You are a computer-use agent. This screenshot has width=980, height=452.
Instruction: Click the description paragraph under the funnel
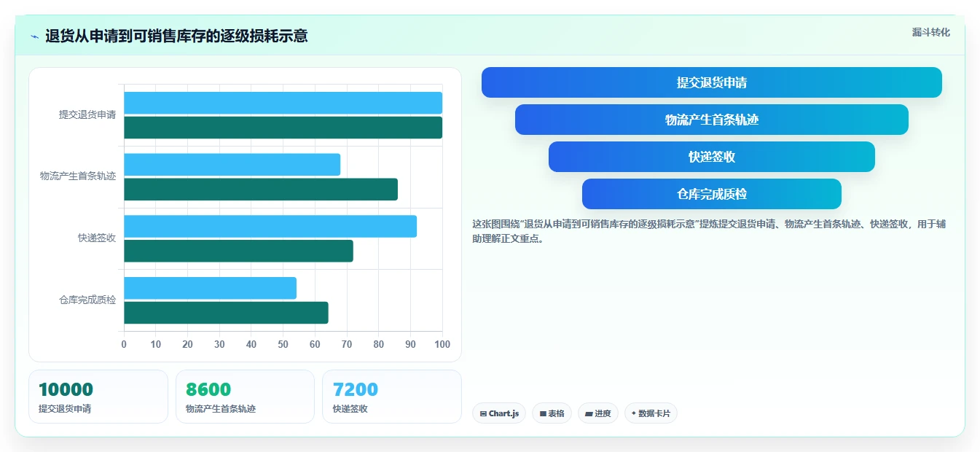tap(709, 231)
